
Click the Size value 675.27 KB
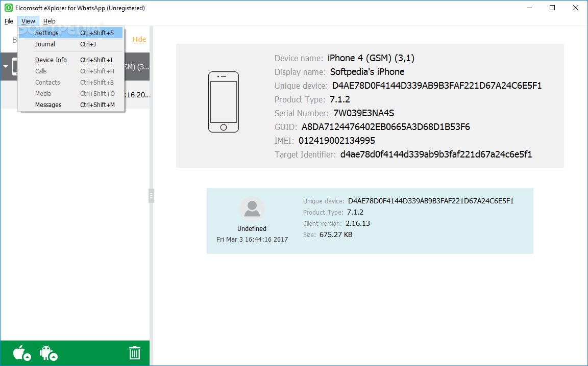tap(336, 235)
